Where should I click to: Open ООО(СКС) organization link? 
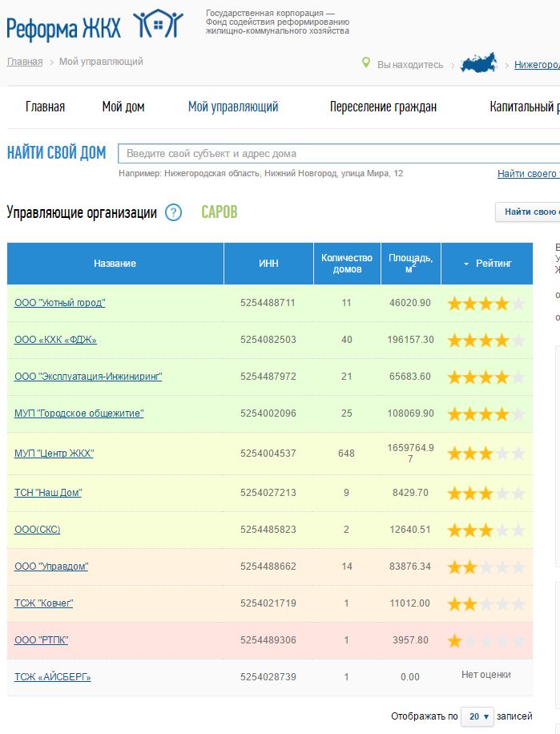pyautogui.click(x=38, y=530)
